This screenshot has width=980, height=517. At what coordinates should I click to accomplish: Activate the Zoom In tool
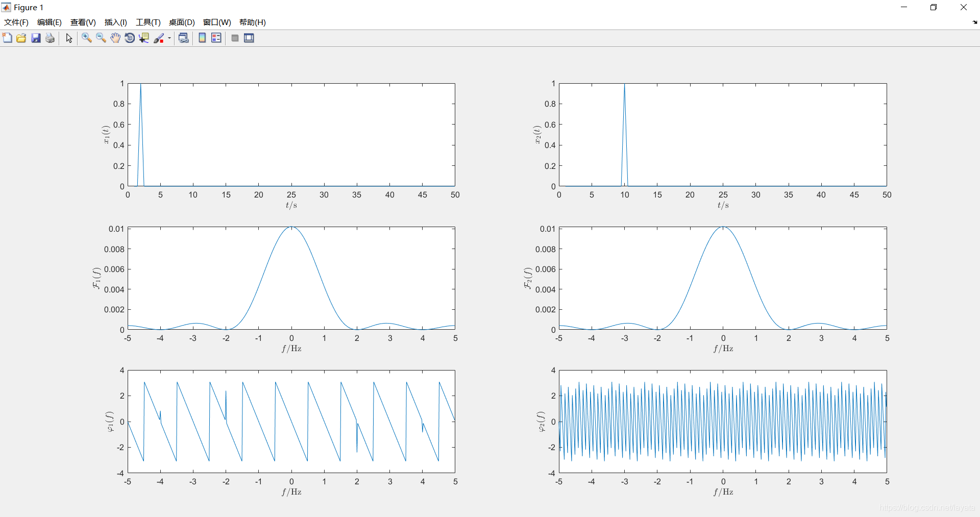(87, 38)
